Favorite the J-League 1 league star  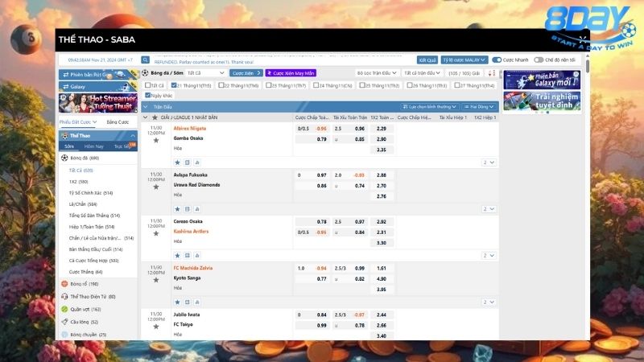tap(155, 117)
